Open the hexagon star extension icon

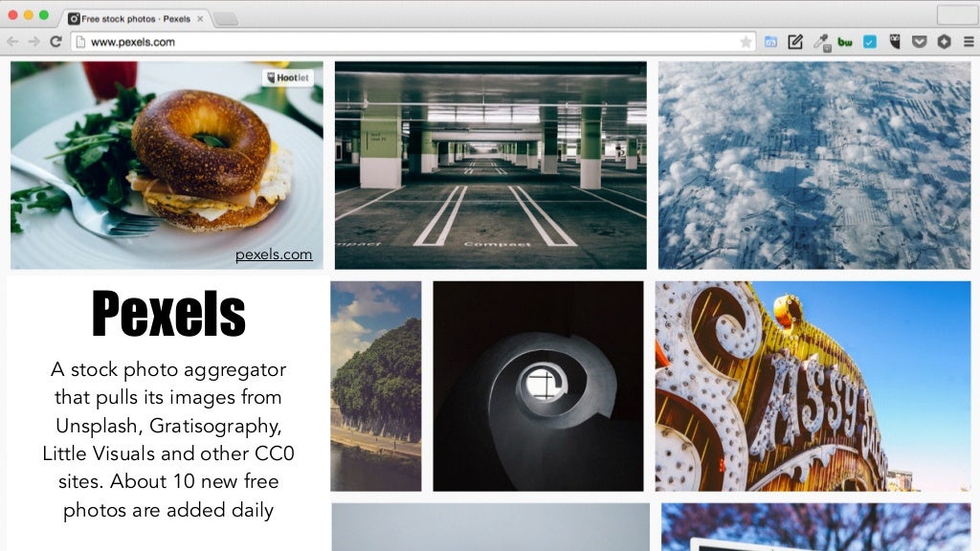[x=944, y=42]
